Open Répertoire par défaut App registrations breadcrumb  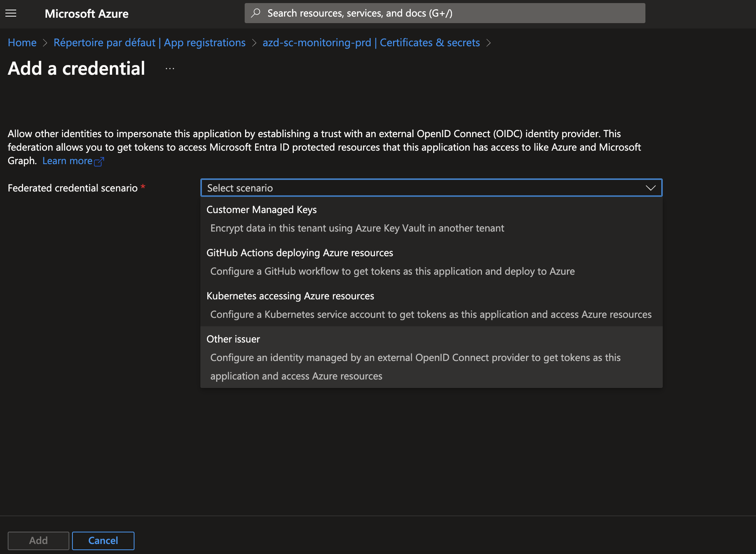150,42
